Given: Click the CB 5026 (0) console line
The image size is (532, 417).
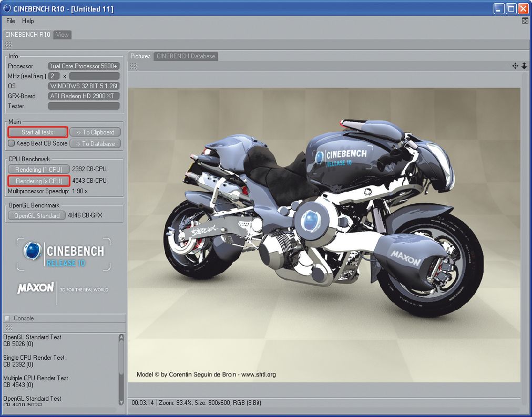Looking at the screenshot, I should pos(18,344).
